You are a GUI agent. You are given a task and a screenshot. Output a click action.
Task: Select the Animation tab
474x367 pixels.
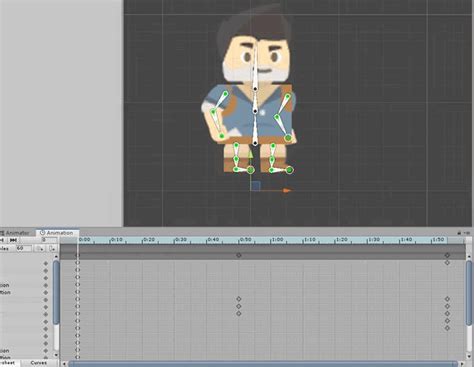tap(57, 233)
